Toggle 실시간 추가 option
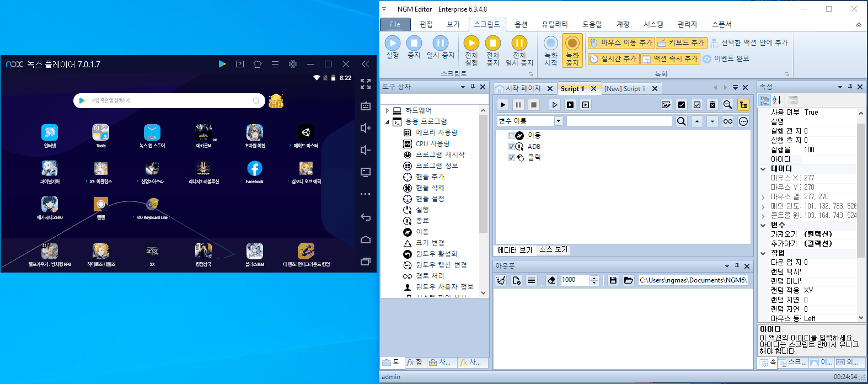Screen dimensions: 868x384 (613, 58)
